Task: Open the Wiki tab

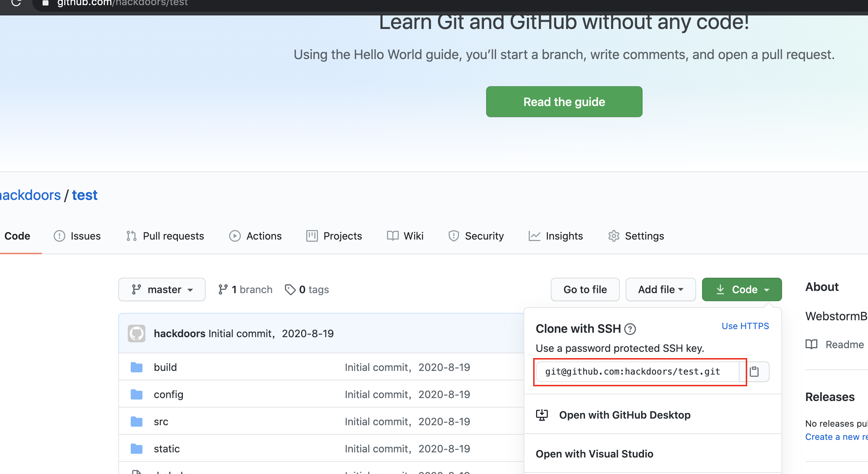Action: (405, 236)
